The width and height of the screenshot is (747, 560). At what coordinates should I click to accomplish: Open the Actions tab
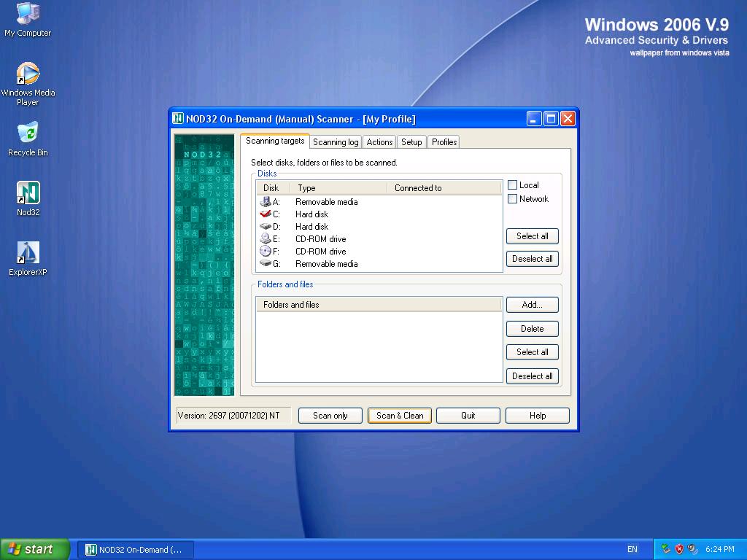[x=379, y=142]
